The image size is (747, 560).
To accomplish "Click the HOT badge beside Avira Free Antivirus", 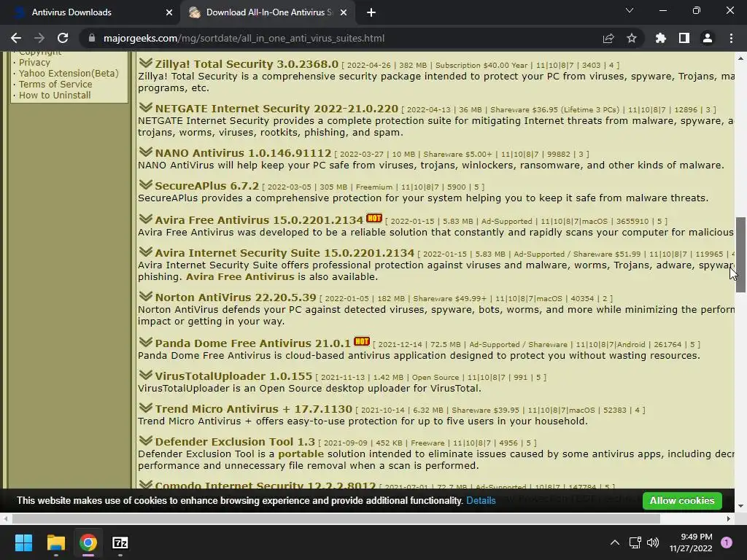I will [374, 218].
